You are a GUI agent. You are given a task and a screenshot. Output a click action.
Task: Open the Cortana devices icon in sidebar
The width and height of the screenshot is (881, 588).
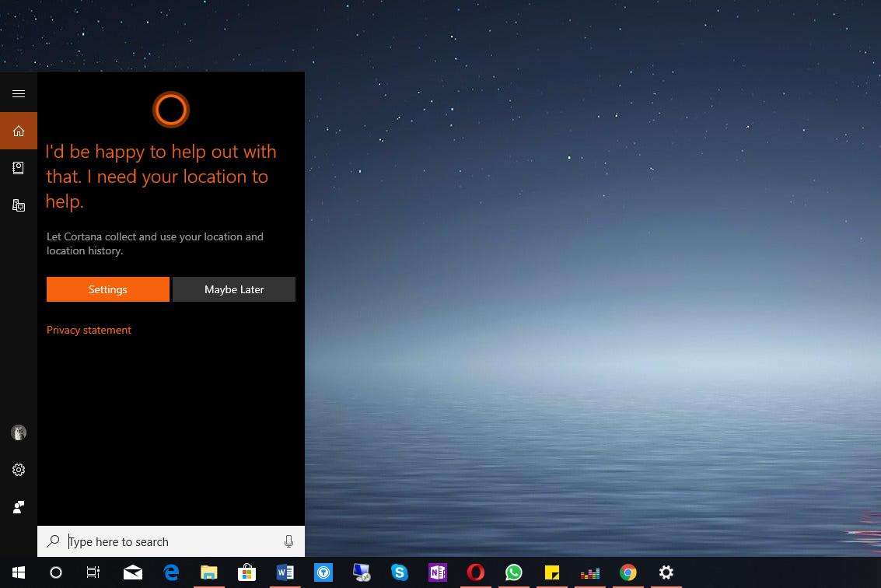(x=19, y=205)
